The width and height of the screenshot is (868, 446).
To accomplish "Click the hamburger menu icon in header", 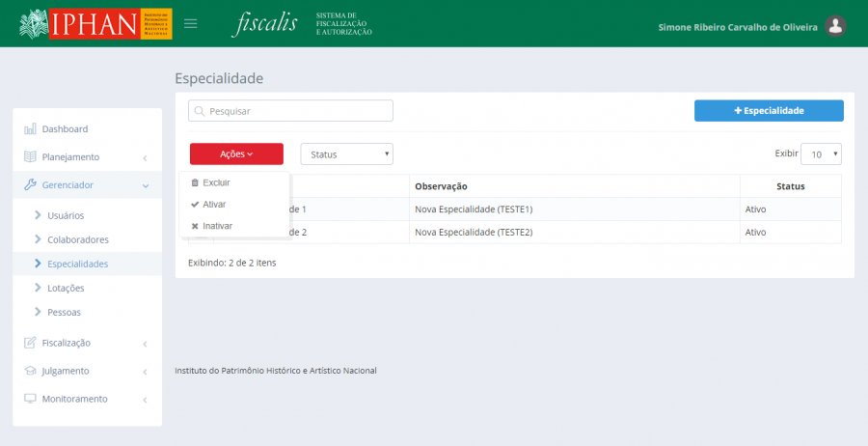I will coord(191,23).
